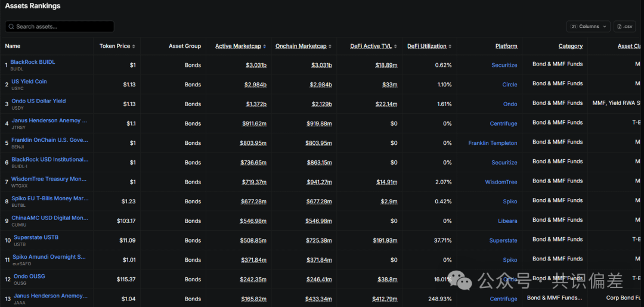This screenshot has width=644, height=307.
Task: Click the Name column header
Action: pos(13,46)
